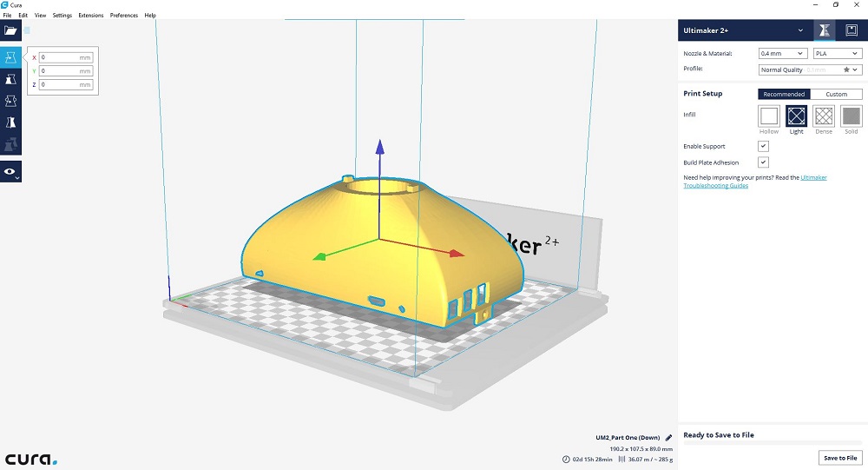Viewport: 868px width, 470px height.
Task: Switch to the Prepare stage icon
Action: pyautogui.click(x=825, y=30)
